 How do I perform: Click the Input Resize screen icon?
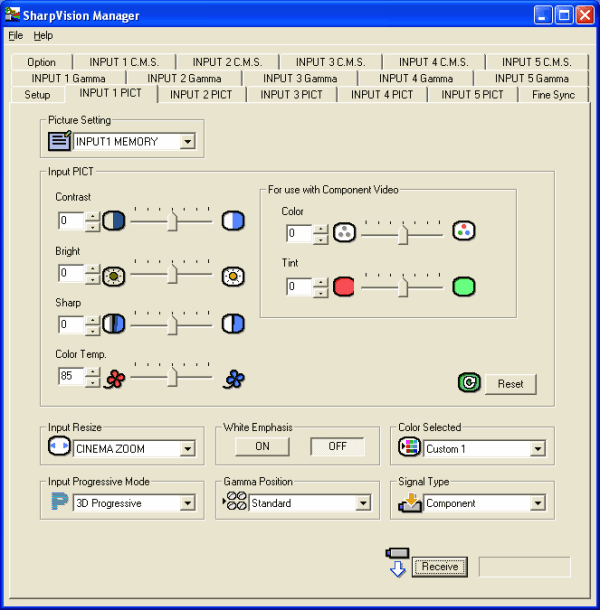click(x=59, y=446)
